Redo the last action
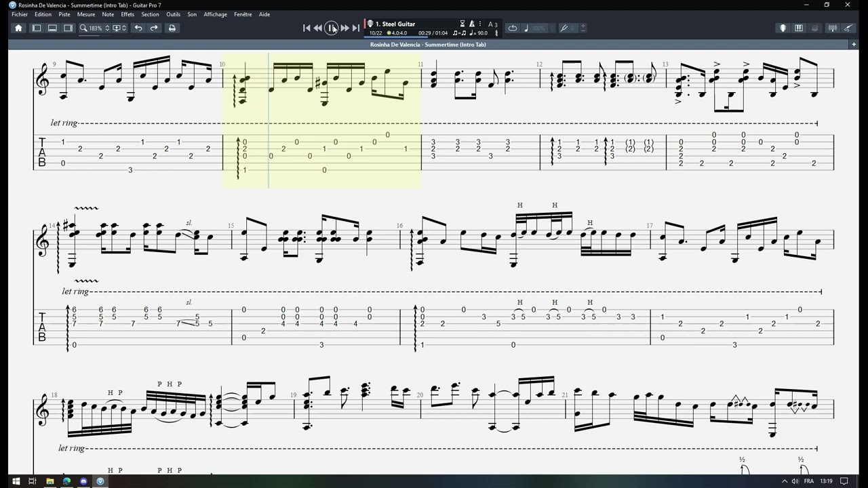Viewport: 868px width, 488px height. pos(154,28)
